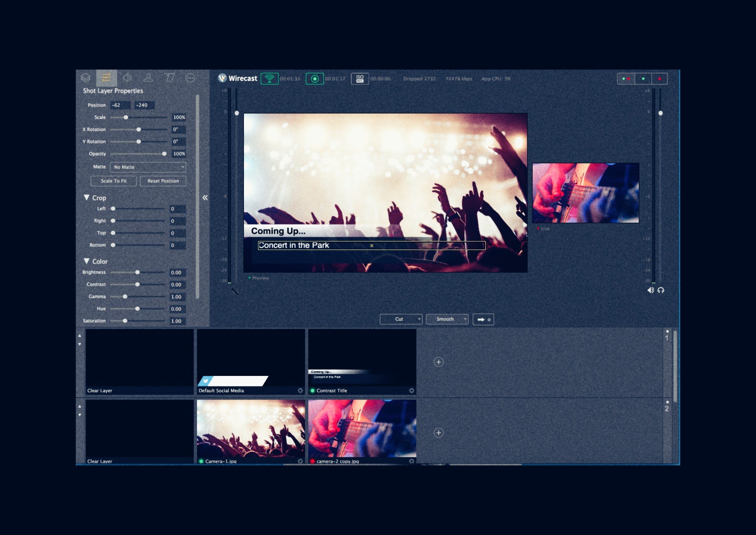The height and width of the screenshot is (535, 756).
Task: Click the headphone monitor icon
Action: [661, 290]
